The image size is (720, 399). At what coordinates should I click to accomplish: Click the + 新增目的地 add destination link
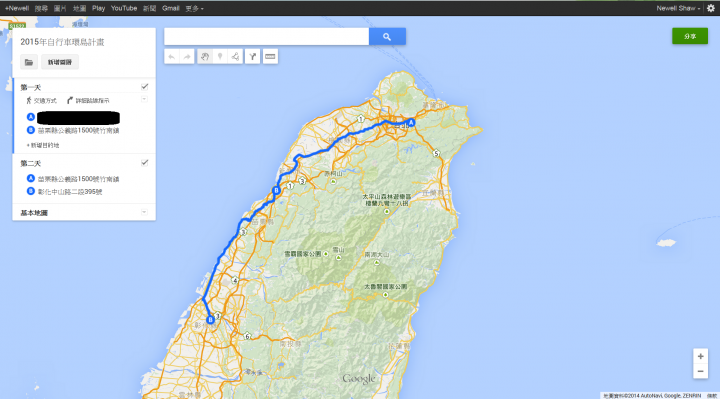(x=43, y=145)
